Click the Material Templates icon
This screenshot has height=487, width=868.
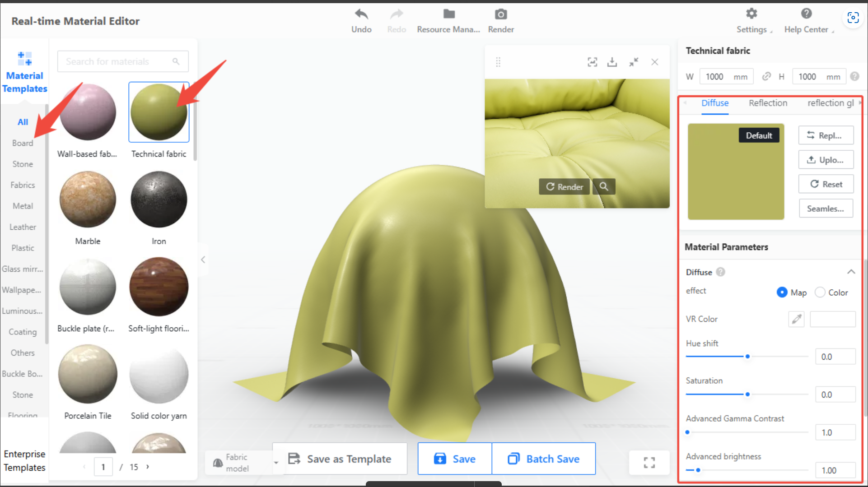click(x=25, y=59)
